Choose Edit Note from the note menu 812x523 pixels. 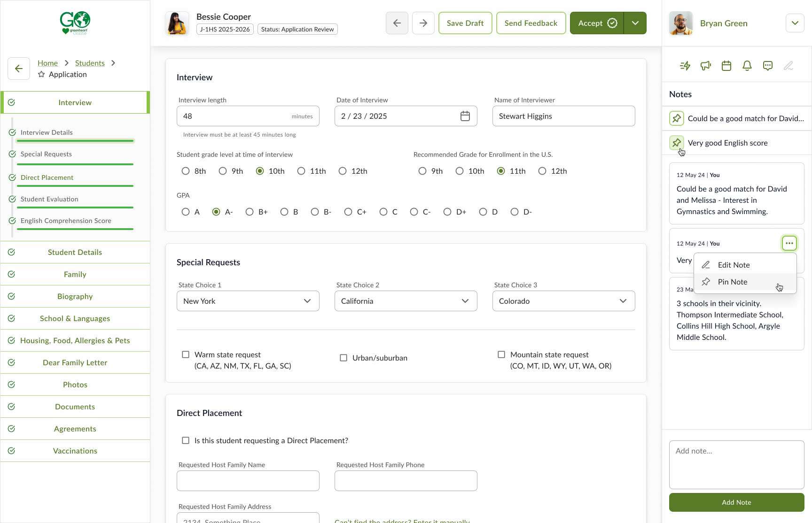(745, 265)
